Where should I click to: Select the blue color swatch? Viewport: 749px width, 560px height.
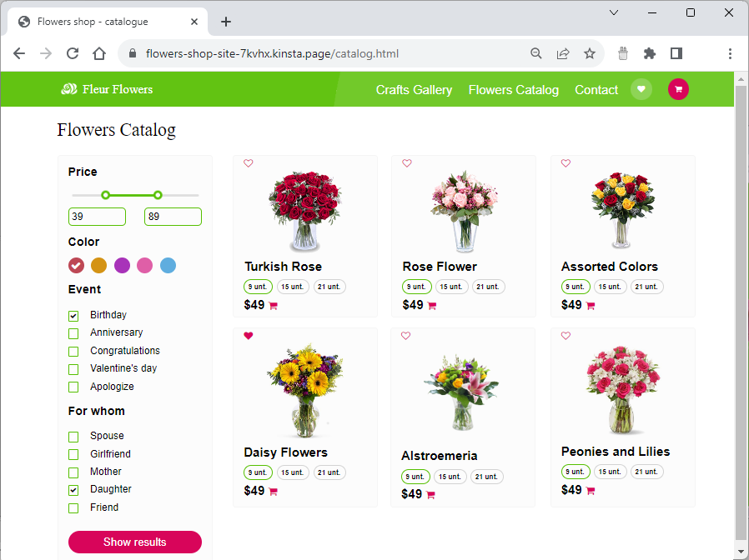coord(168,266)
